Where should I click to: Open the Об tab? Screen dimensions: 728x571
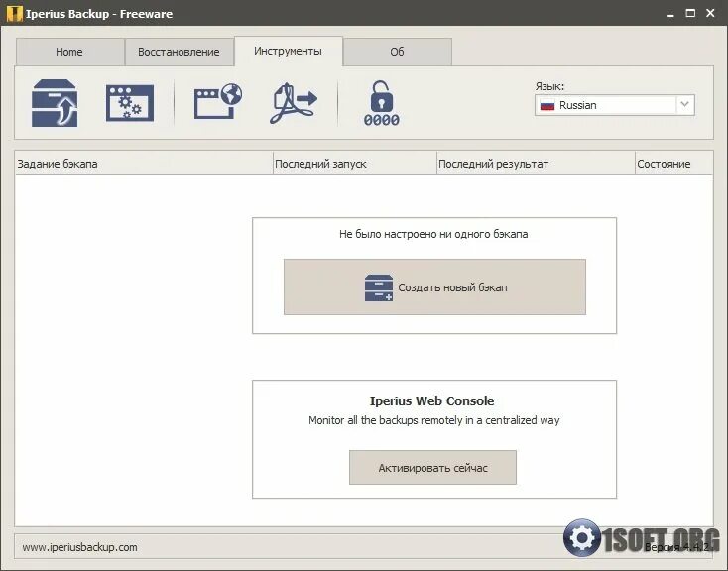point(398,52)
